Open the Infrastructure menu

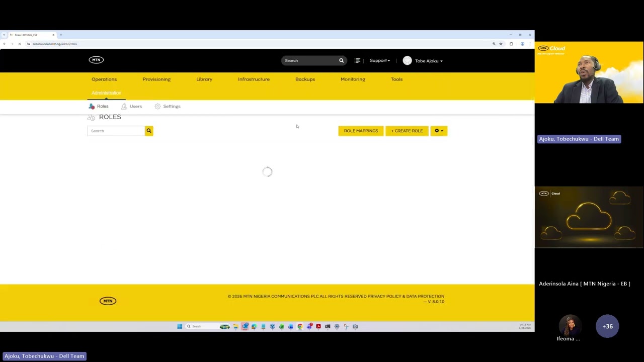click(254, 79)
